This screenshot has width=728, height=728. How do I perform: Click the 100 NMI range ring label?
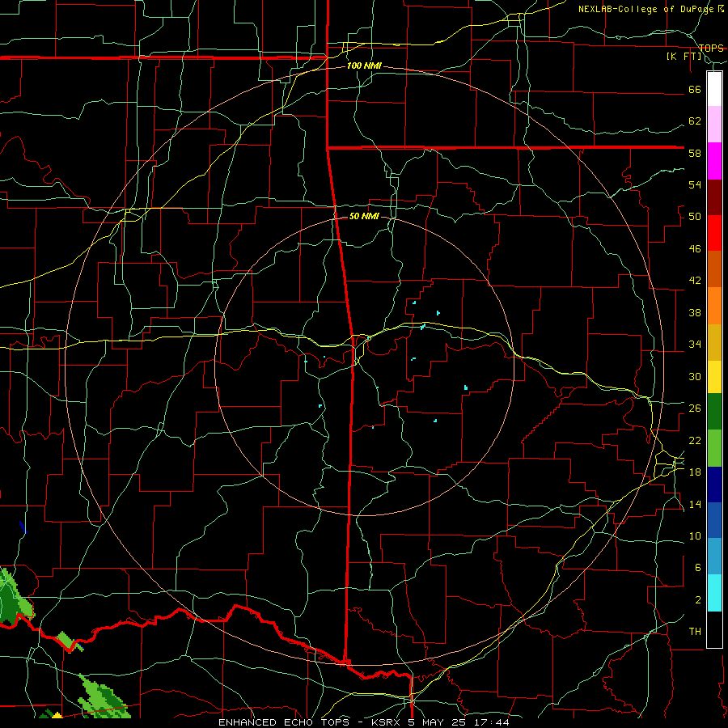tap(364, 66)
